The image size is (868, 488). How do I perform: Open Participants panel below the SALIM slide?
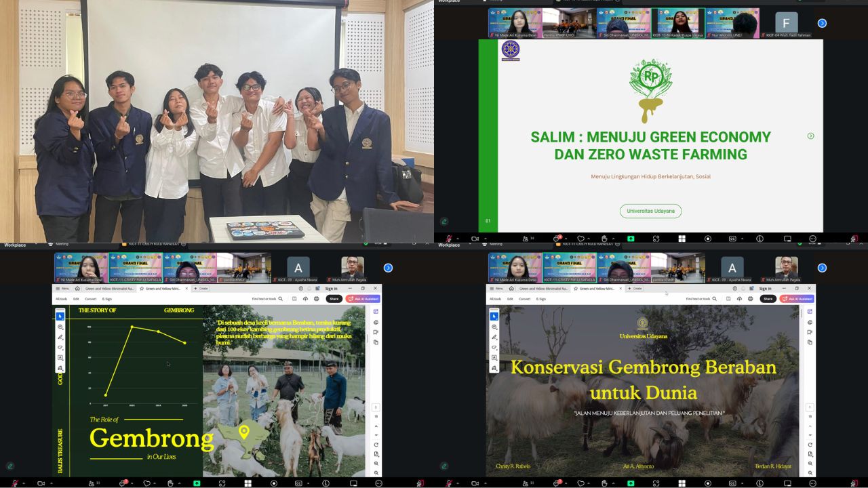(x=526, y=239)
